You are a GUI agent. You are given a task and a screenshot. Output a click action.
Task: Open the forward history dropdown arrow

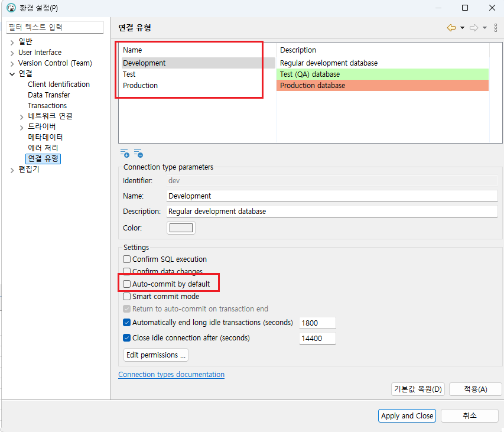pyautogui.click(x=485, y=28)
